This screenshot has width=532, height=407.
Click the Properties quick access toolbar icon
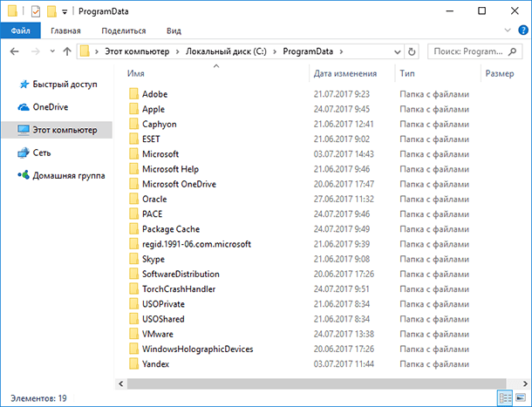[x=35, y=11]
